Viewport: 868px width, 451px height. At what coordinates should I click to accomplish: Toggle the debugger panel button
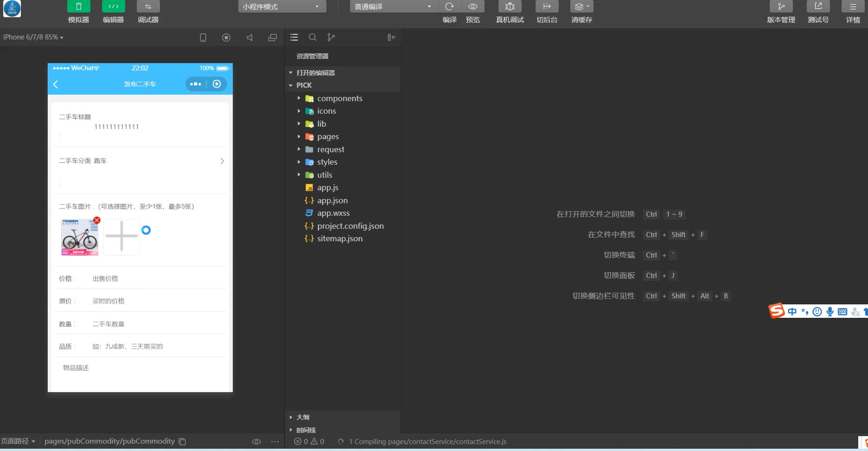[148, 6]
